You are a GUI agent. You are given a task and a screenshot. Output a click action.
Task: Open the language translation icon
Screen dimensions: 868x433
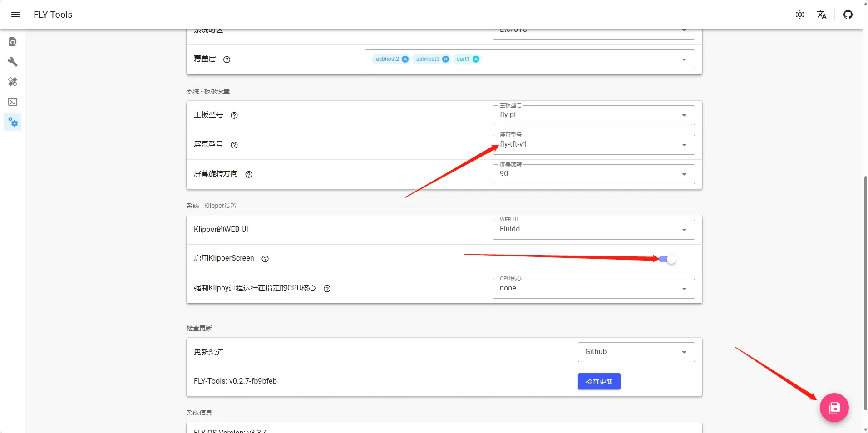[822, 15]
